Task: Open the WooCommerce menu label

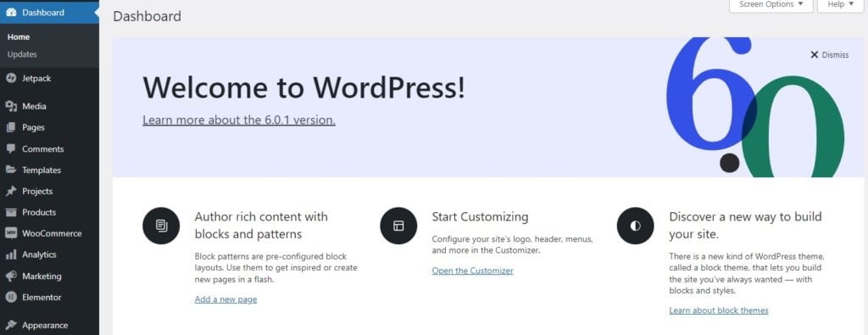Action: click(52, 234)
